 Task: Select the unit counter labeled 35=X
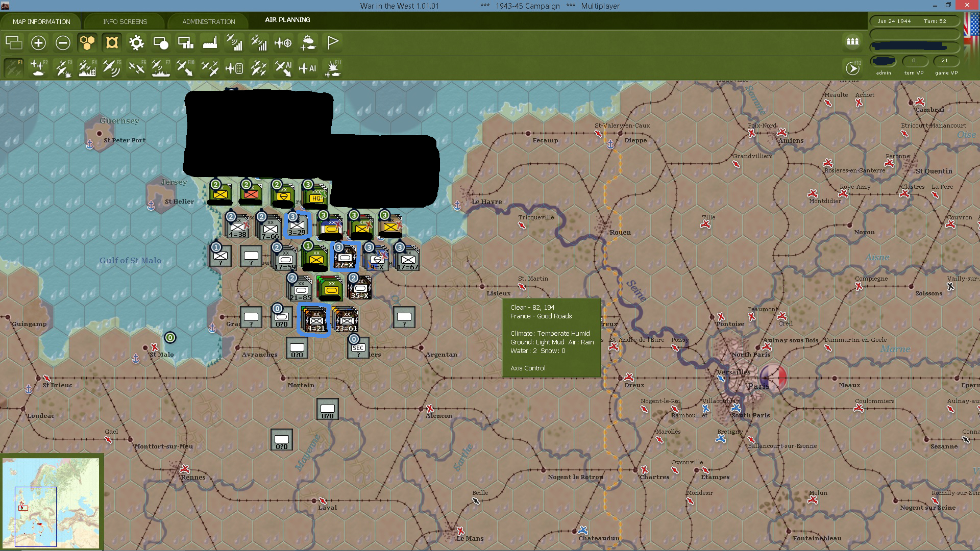coord(359,287)
